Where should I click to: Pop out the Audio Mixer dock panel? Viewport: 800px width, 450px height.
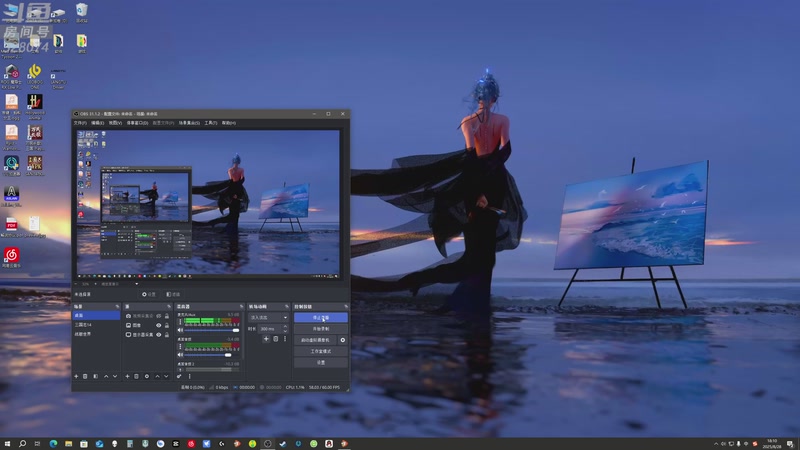[241, 307]
